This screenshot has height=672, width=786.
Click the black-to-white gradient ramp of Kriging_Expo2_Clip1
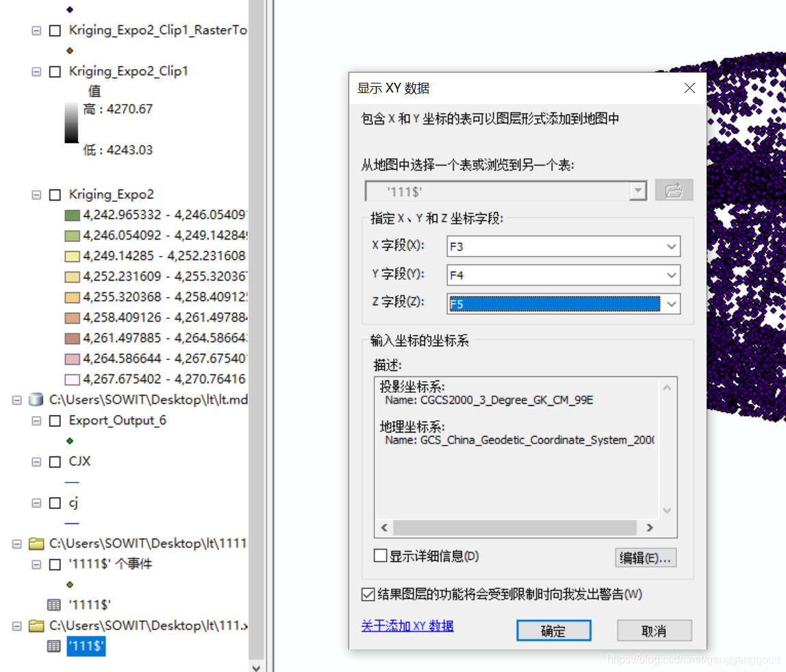pos(71,122)
